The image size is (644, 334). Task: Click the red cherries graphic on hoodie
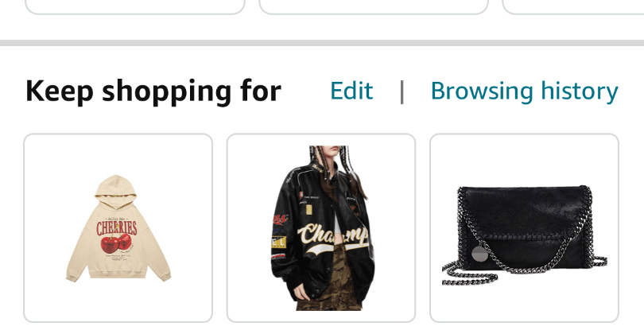116,243
